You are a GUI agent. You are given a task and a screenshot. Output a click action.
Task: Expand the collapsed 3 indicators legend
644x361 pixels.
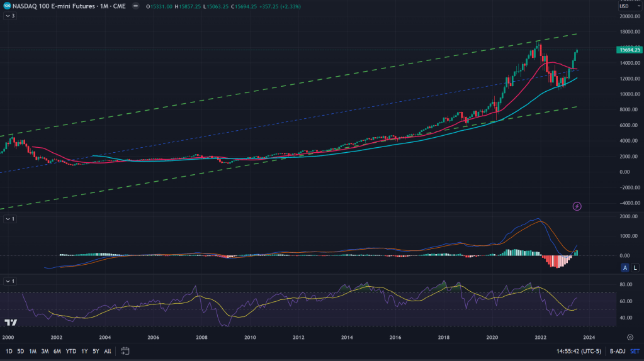click(10, 15)
